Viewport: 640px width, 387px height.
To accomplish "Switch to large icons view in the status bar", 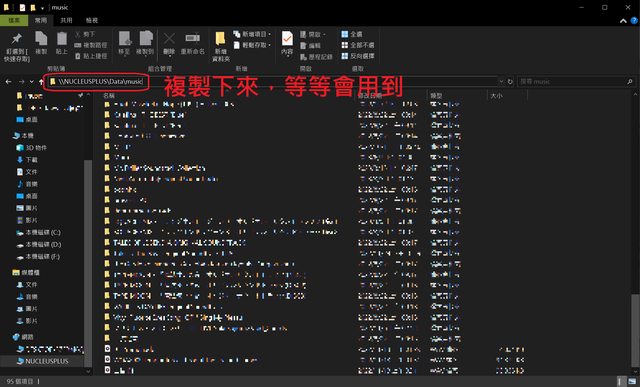I will click(632, 381).
